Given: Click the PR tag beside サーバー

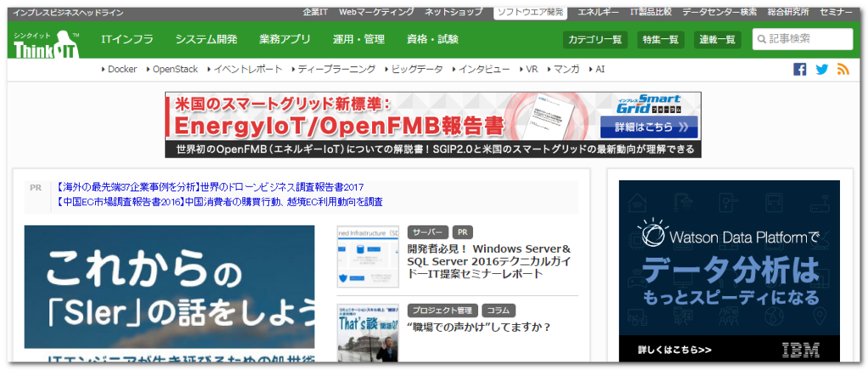Looking at the screenshot, I should pyautogui.click(x=463, y=232).
